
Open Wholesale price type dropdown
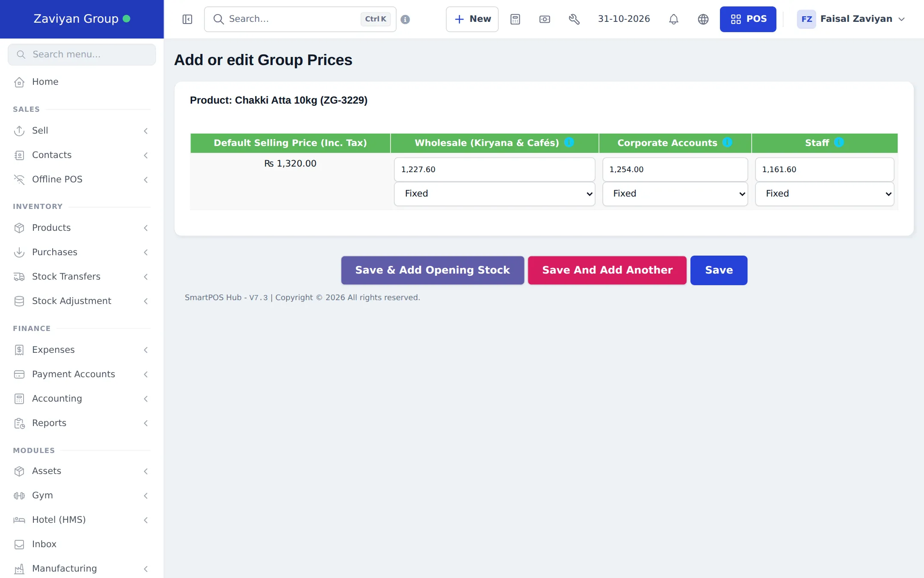(x=495, y=194)
